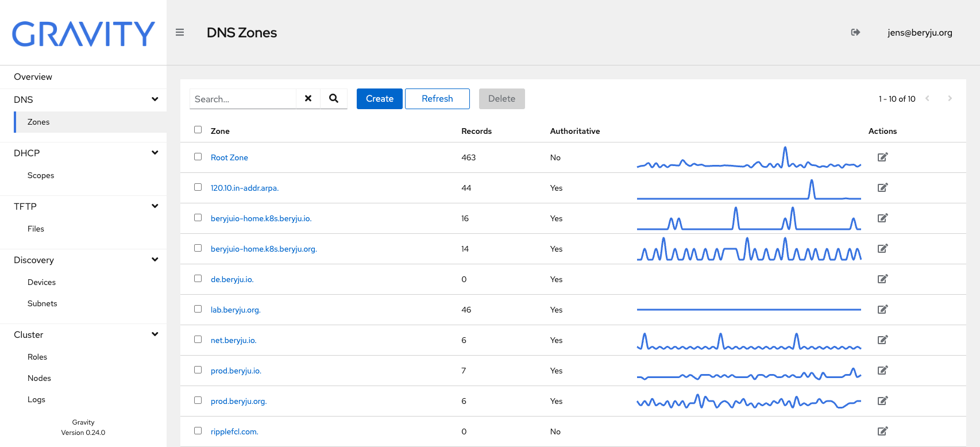Edit the Root Zone via pencil icon

pos(883,157)
